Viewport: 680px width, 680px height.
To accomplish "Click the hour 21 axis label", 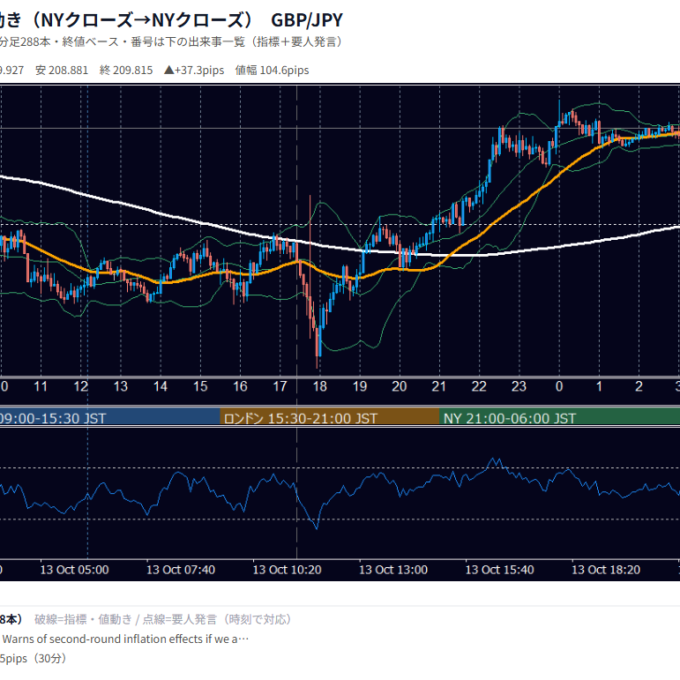I will [x=439, y=386].
